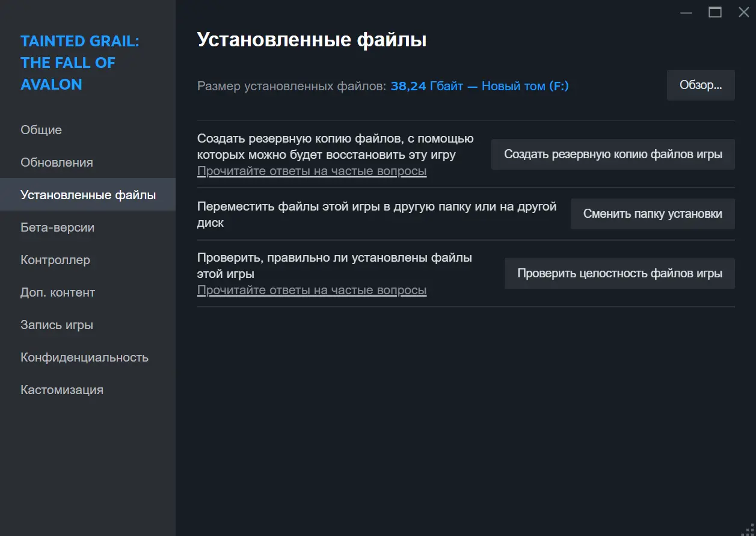Open the Доп. контент section
756x536 pixels.
[x=58, y=292]
